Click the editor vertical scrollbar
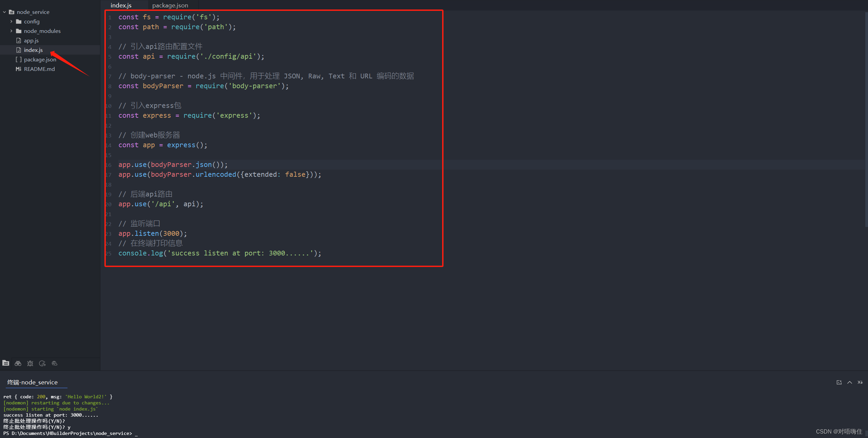This screenshot has height=438, width=868. 866,119
